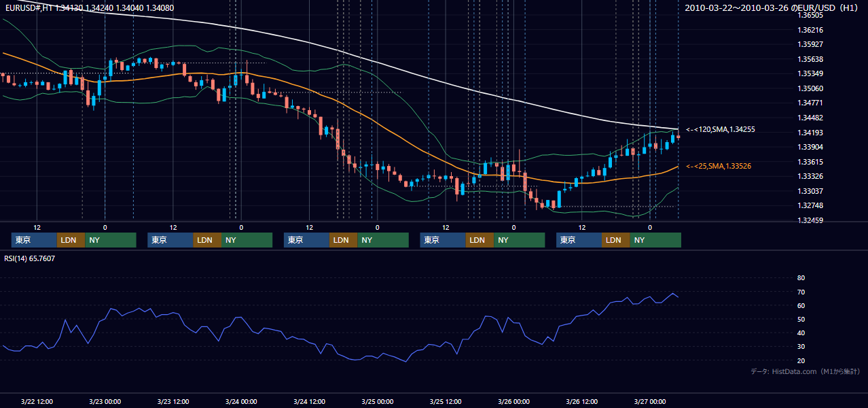Click the NY session block for 3/22
Viewport: 868px width, 408px height.
point(110,240)
